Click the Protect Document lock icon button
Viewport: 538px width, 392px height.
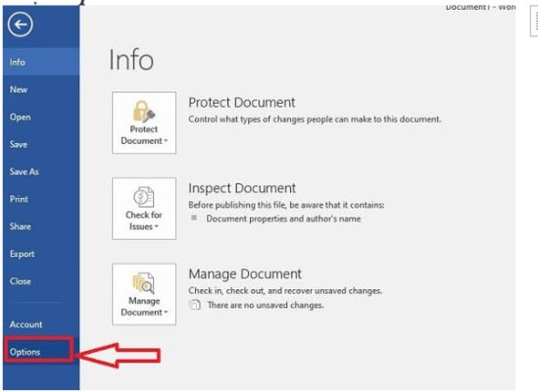point(144,122)
